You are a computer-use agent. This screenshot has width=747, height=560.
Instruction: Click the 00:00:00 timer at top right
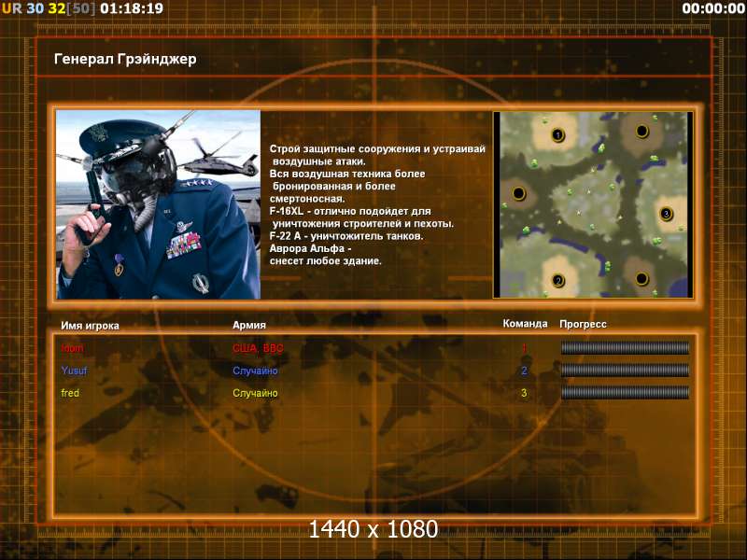pos(713,8)
